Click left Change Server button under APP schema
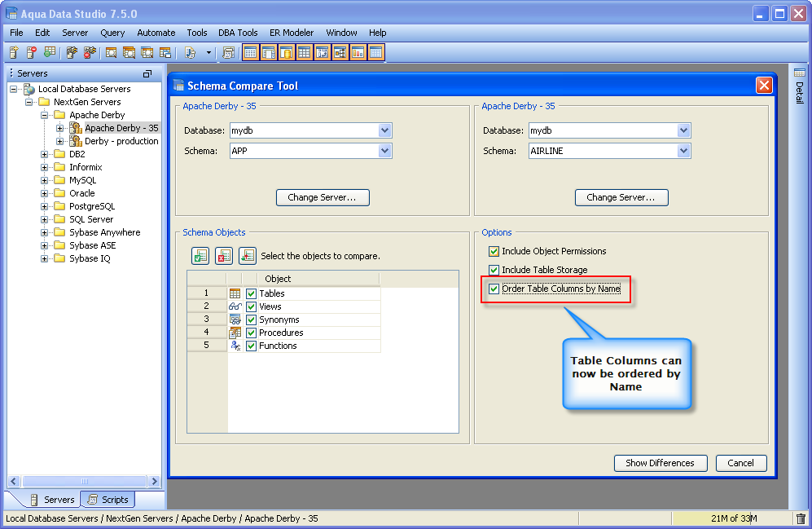 coord(323,197)
